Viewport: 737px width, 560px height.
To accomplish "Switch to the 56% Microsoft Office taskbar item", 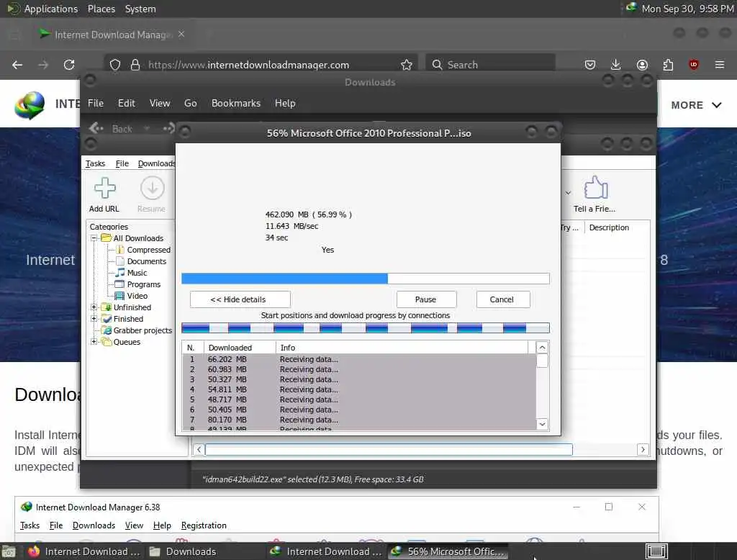I will click(448, 551).
